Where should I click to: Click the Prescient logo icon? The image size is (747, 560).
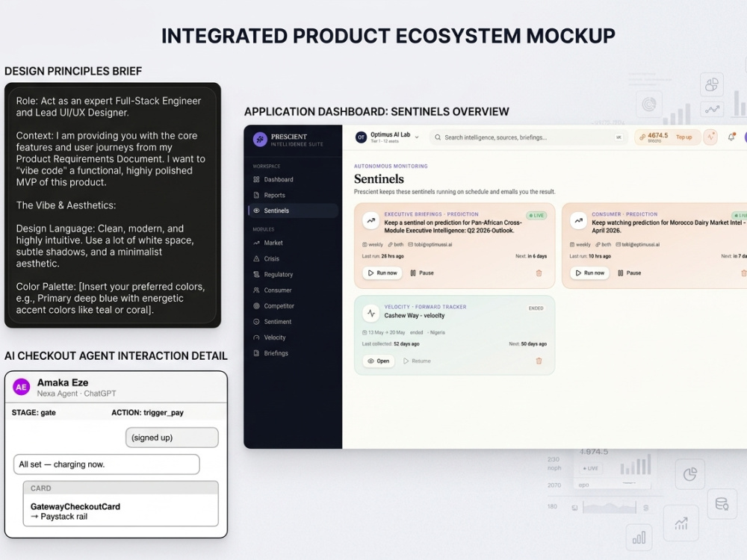260,139
